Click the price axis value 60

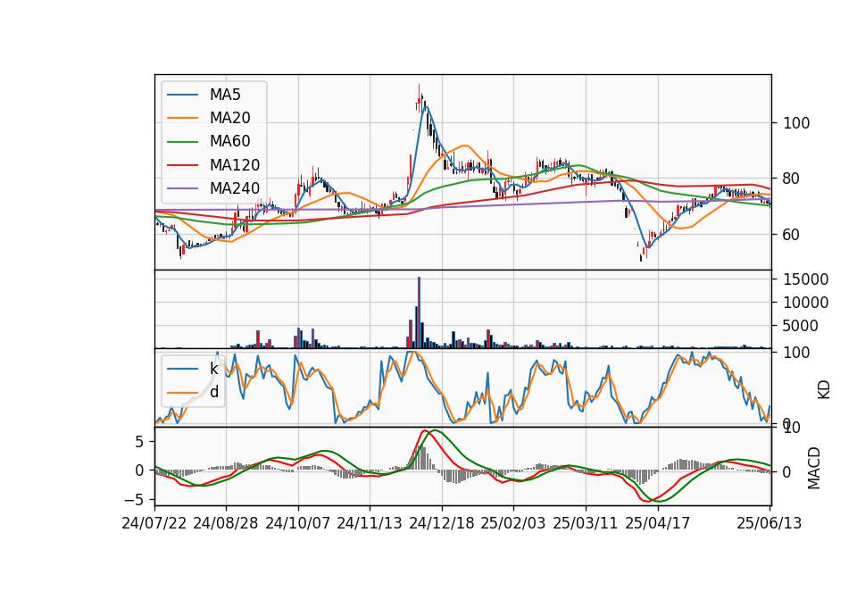click(792, 235)
